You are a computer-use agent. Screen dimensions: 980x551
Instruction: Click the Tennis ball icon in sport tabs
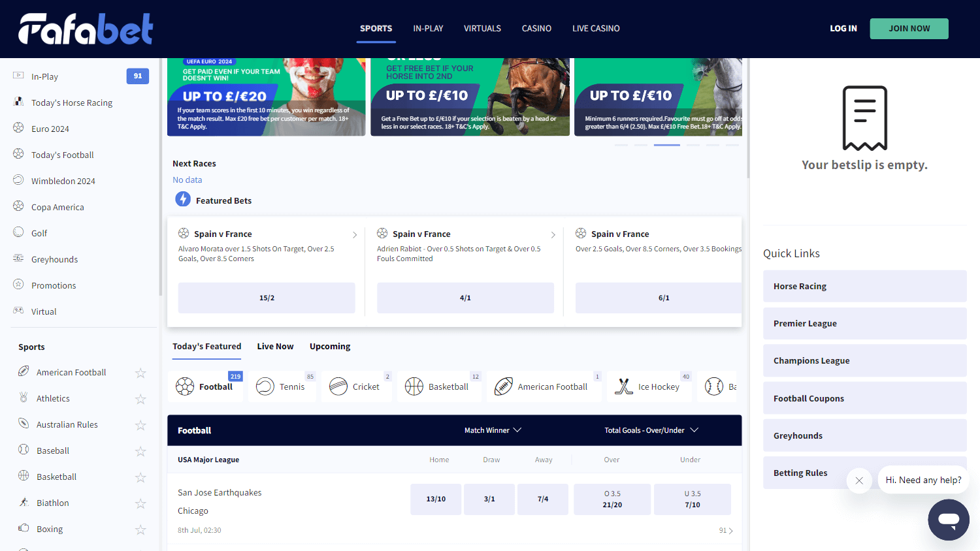(265, 386)
